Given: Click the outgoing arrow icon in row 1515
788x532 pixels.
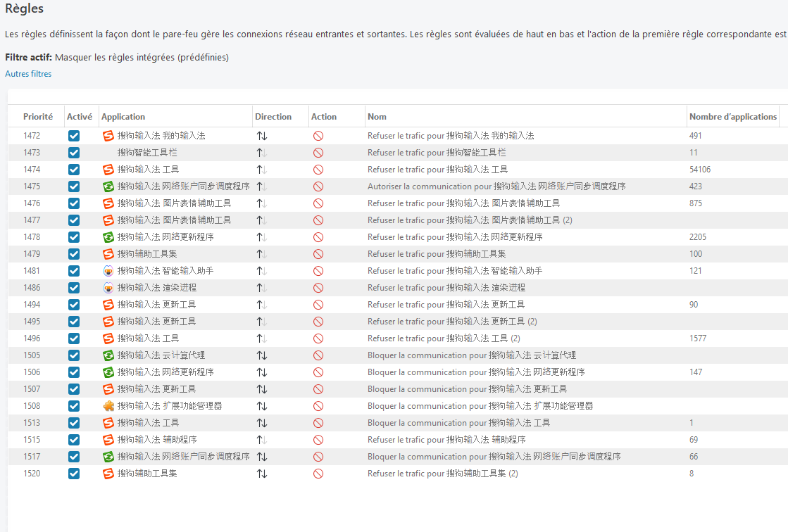Looking at the screenshot, I should (x=262, y=440).
